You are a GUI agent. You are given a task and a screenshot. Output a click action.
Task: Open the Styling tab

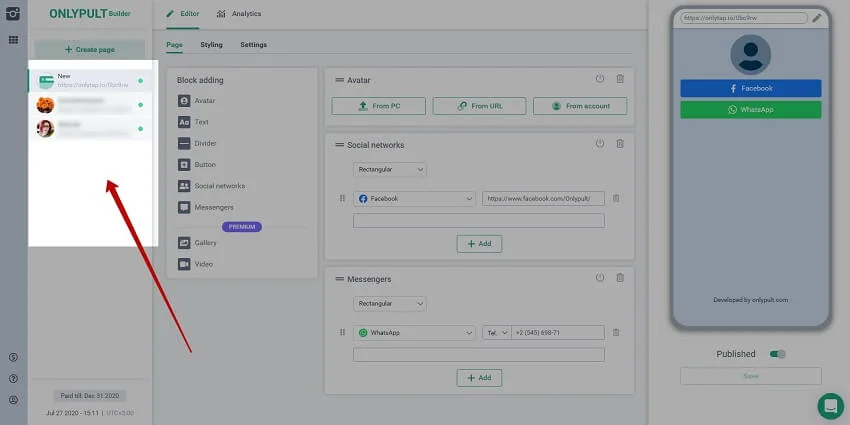point(211,45)
